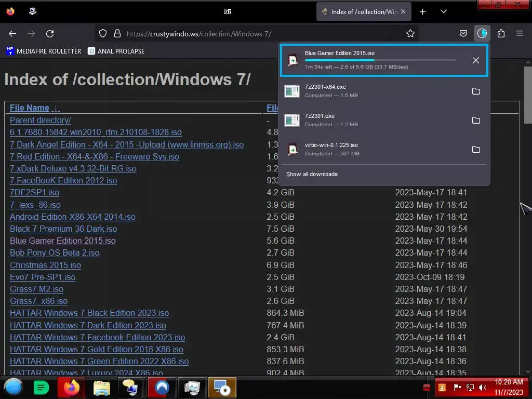Open Grass7_x86.iso link
The height and width of the screenshot is (399, 532).
38,301
